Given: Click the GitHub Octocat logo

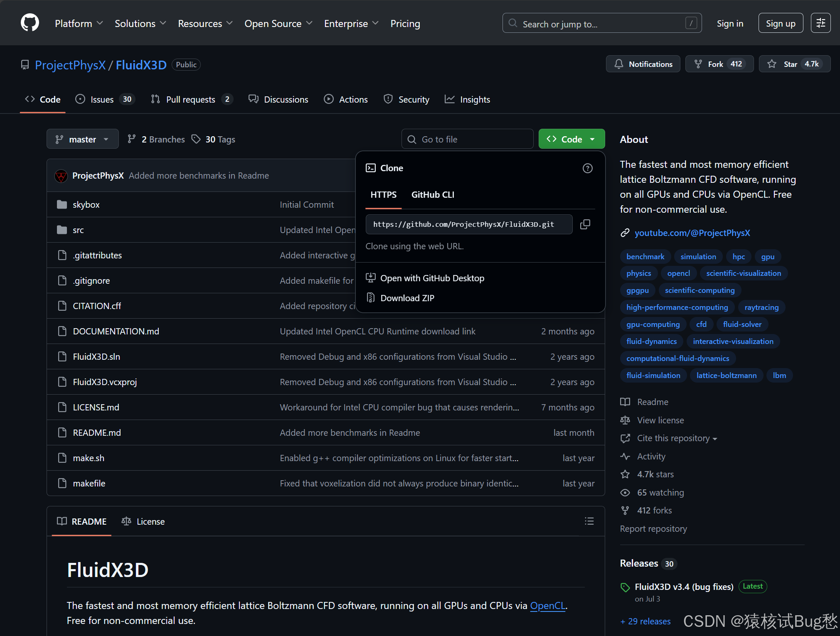Looking at the screenshot, I should 30,23.
